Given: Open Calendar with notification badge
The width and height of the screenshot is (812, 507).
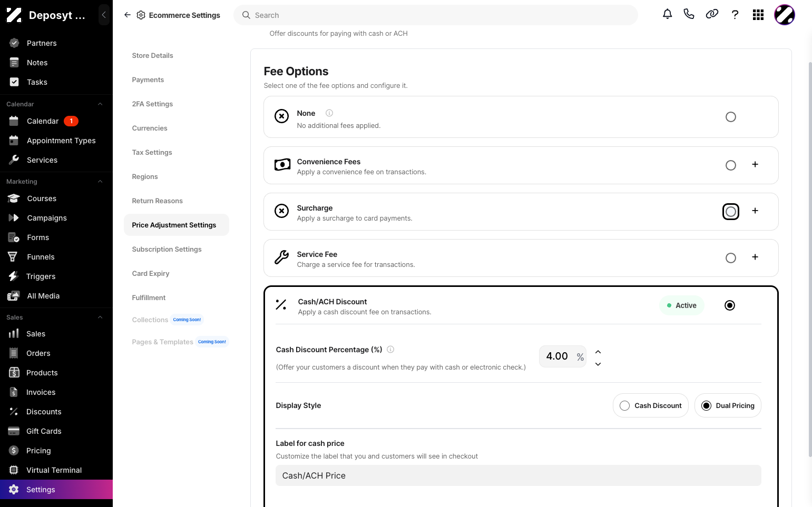Looking at the screenshot, I should pos(56,121).
